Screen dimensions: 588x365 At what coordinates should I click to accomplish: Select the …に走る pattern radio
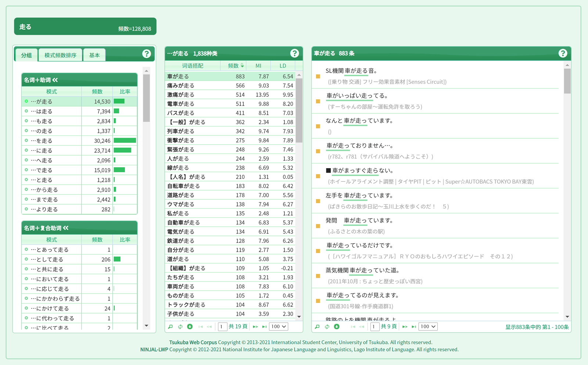click(26, 150)
